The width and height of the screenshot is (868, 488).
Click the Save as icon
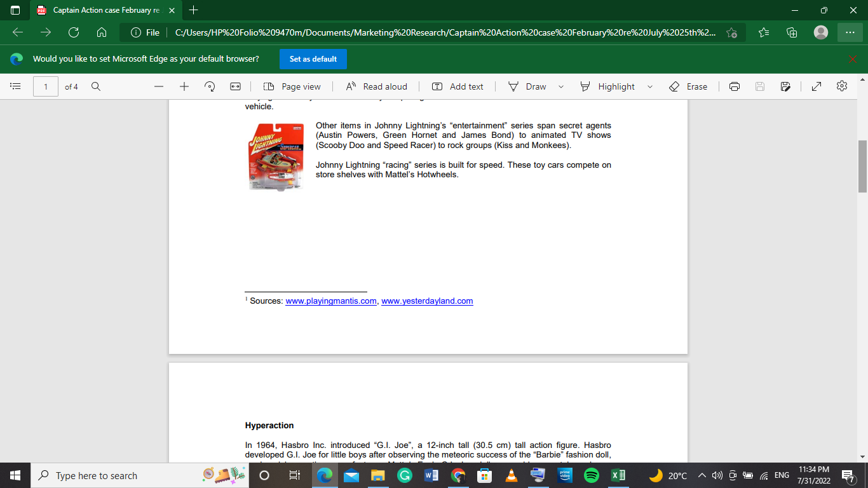tap(785, 86)
